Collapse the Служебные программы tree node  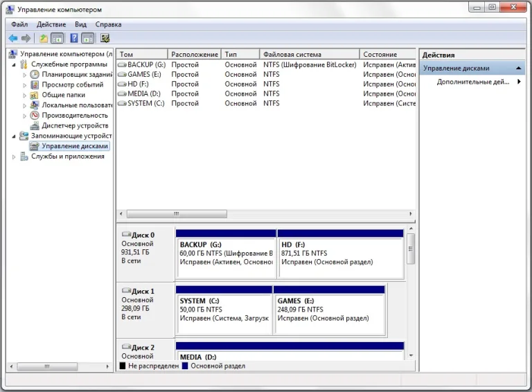14,64
